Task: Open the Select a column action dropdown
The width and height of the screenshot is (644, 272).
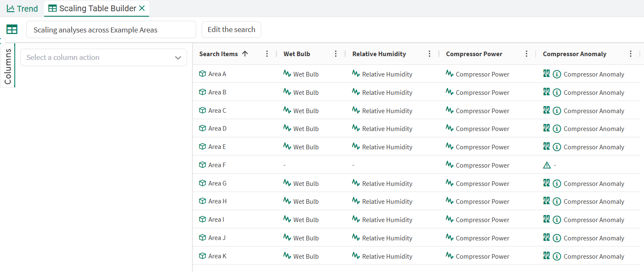Action: coord(104,57)
